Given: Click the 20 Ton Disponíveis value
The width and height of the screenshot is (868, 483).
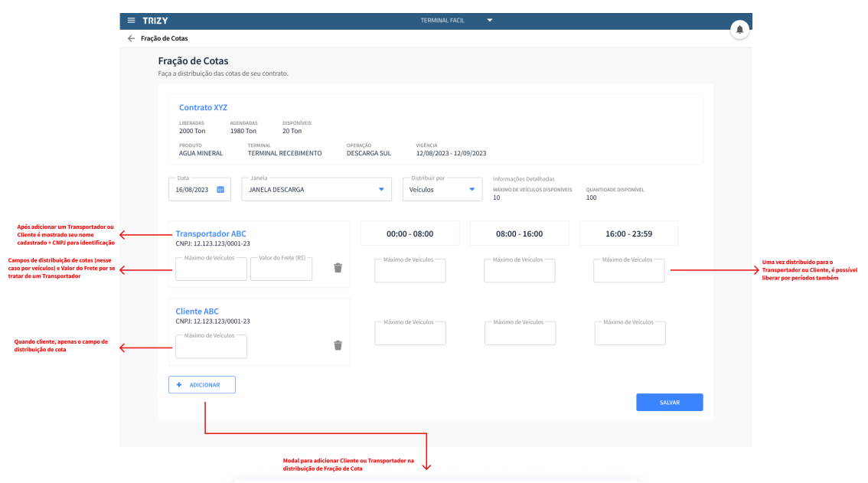Looking at the screenshot, I should tap(292, 131).
